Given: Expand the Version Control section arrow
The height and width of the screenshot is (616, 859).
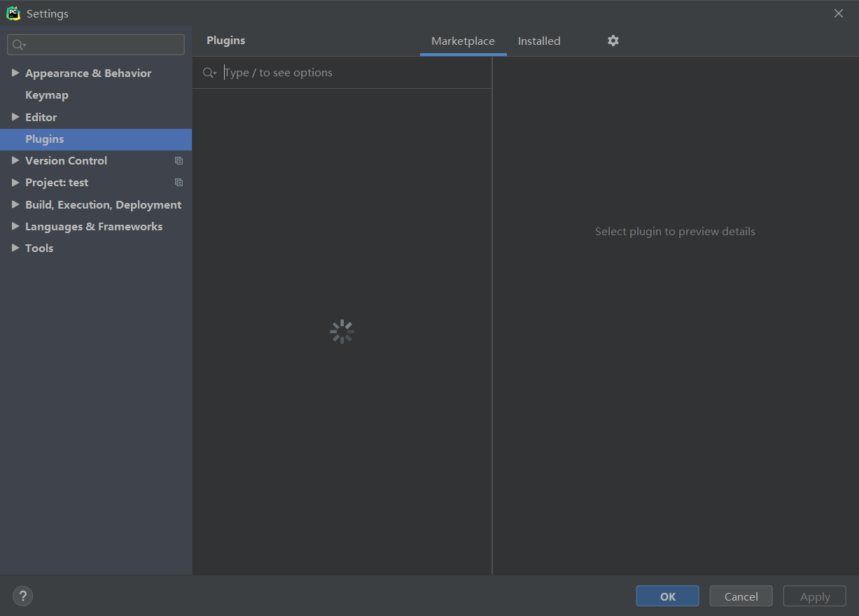Looking at the screenshot, I should [15, 160].
